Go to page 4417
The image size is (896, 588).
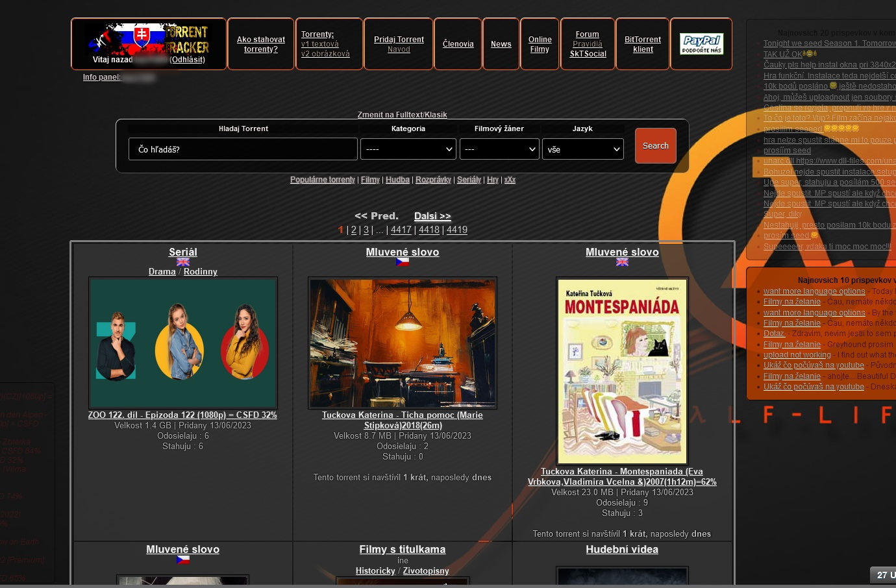pyautogui.click(x=401, y=230)
